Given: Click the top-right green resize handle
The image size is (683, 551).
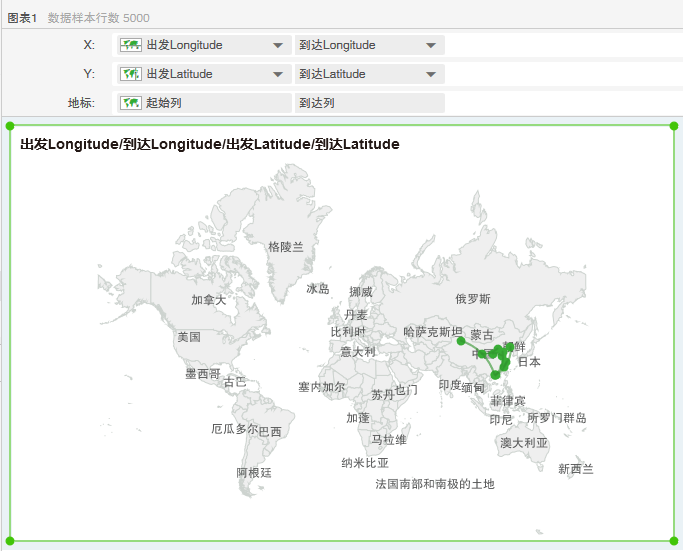Looking at the screenshot, I should pos(674,126).
